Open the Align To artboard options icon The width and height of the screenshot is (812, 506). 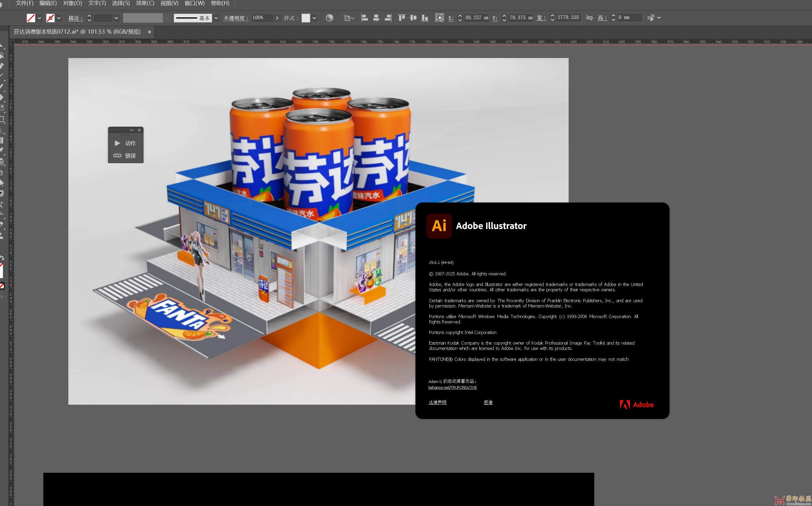(349, 18)
